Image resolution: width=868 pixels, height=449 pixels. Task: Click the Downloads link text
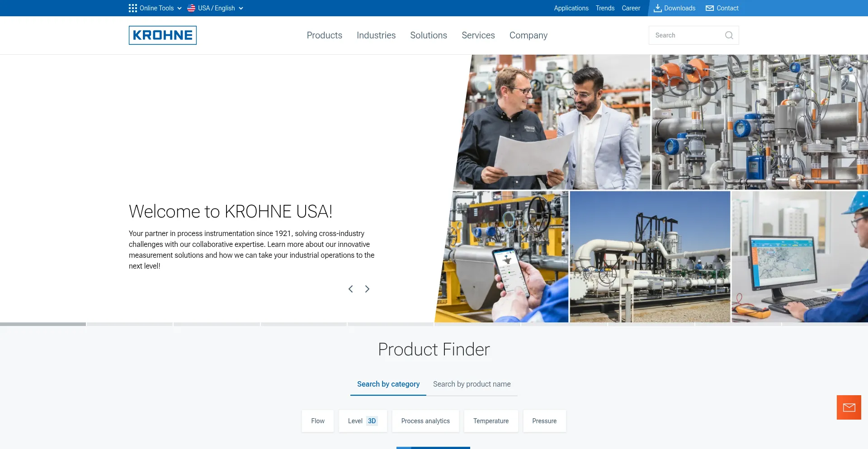coord(679,8)
